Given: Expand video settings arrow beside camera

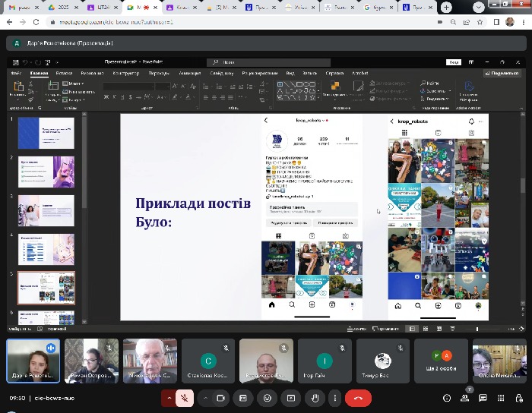Looking at the screenshot, I should [x=204, y=397].
